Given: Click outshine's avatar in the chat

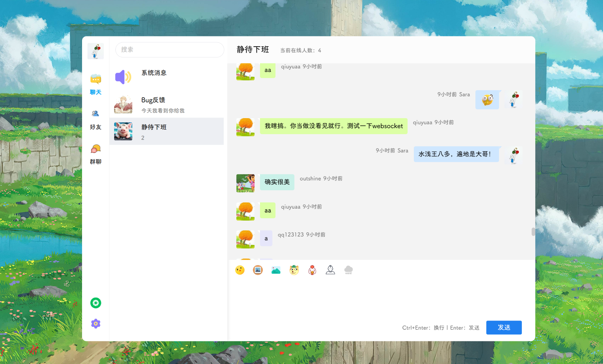Looking at the screenshot, I should 245,183.
